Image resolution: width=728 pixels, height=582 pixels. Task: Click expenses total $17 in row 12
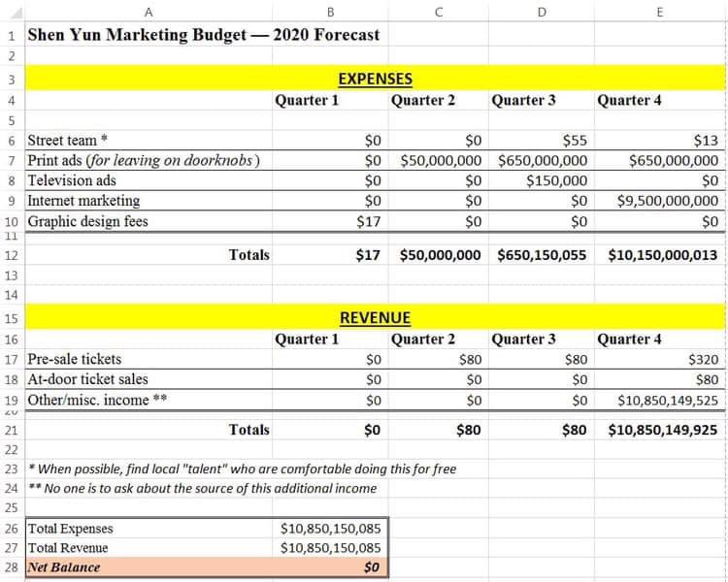(x=368, y=255)
